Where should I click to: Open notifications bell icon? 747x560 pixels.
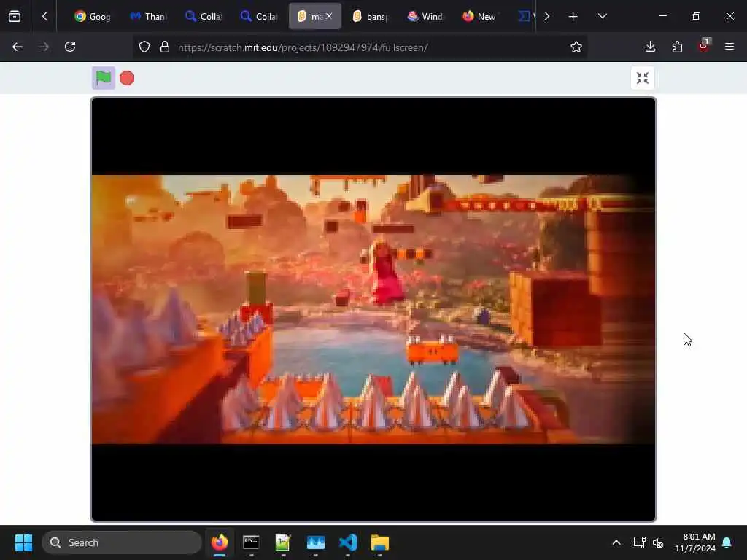(727, 542)
